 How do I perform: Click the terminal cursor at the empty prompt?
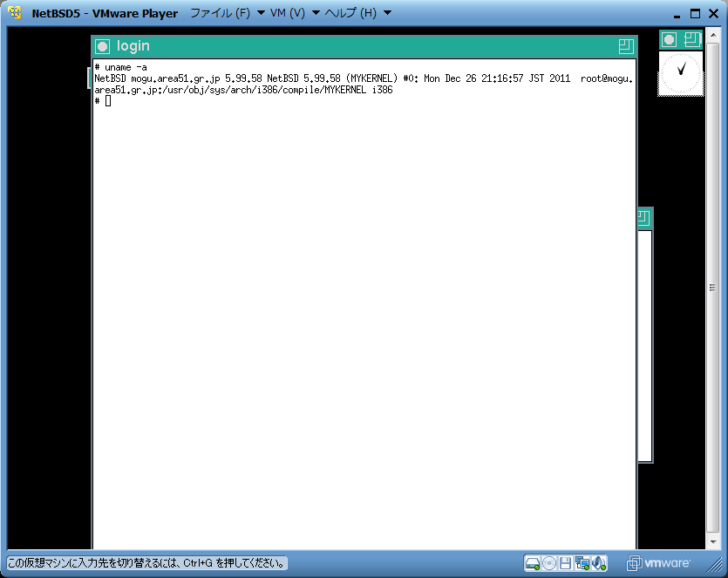click(108, 101)
